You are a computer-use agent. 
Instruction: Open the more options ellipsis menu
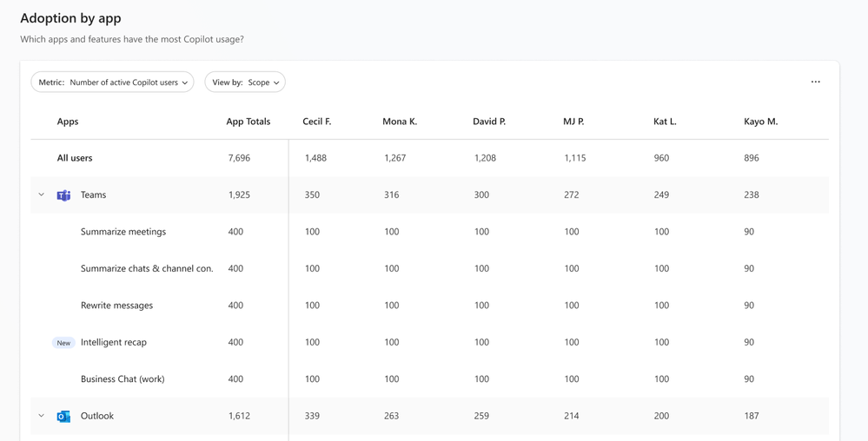pos(815,82)
